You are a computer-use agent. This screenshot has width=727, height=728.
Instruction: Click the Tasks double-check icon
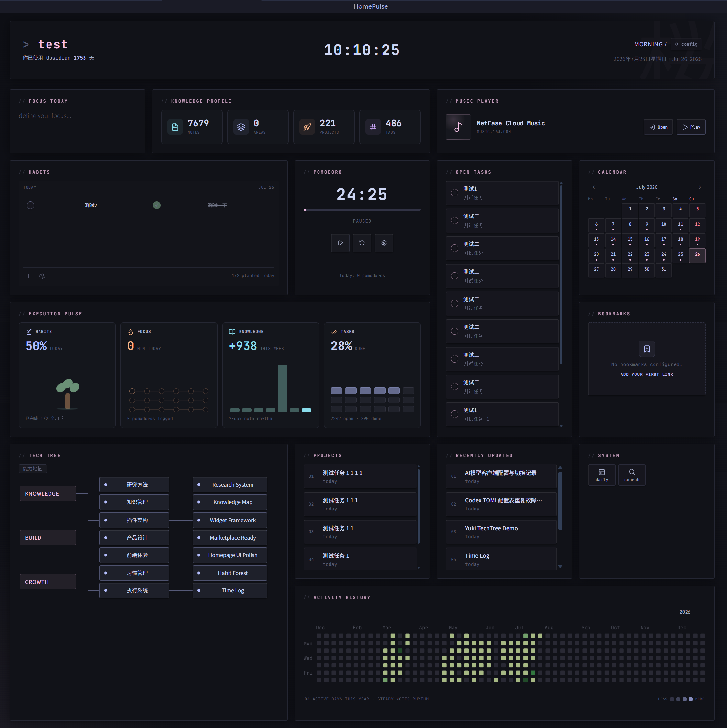(x=334, y=332)
